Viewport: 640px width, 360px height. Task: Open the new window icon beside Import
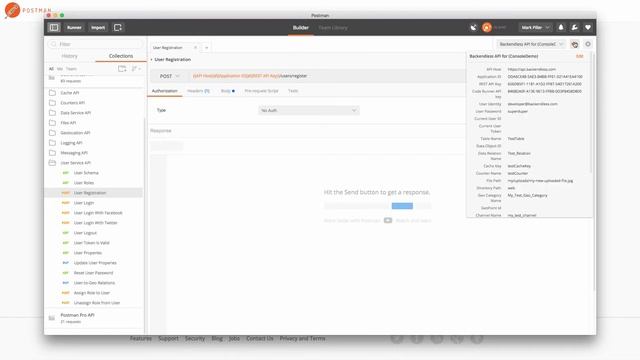(118, 27)
